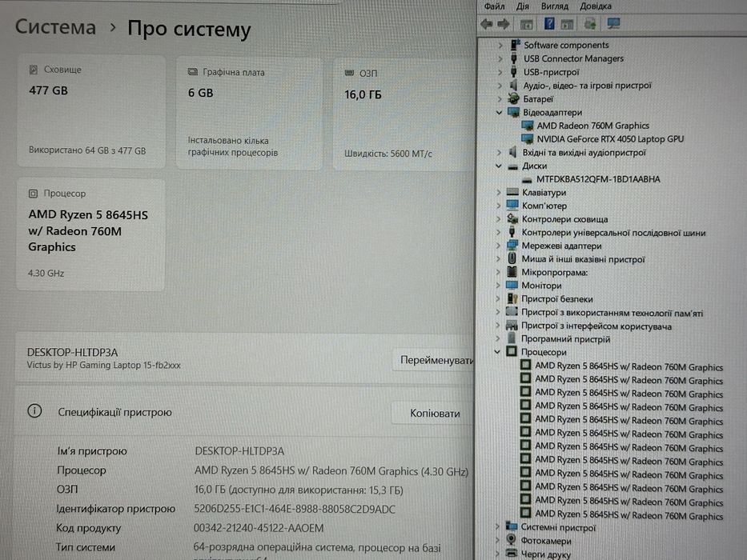The image size is (747, 560).
Task: Click the Черги друку printer icon
Action: tap(511, 554)
